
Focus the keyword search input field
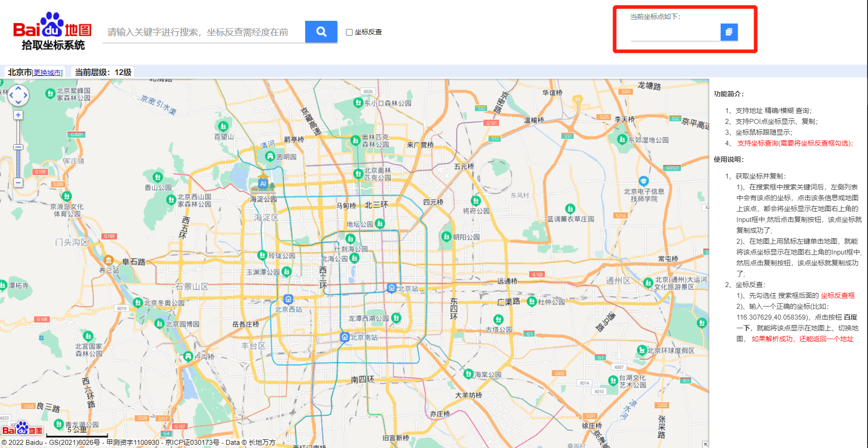pos(203,32)
